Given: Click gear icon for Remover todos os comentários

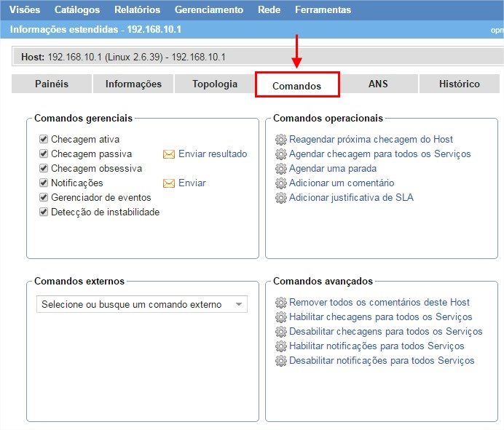Looking at the screenshot, I should click(x=280, y=303).
